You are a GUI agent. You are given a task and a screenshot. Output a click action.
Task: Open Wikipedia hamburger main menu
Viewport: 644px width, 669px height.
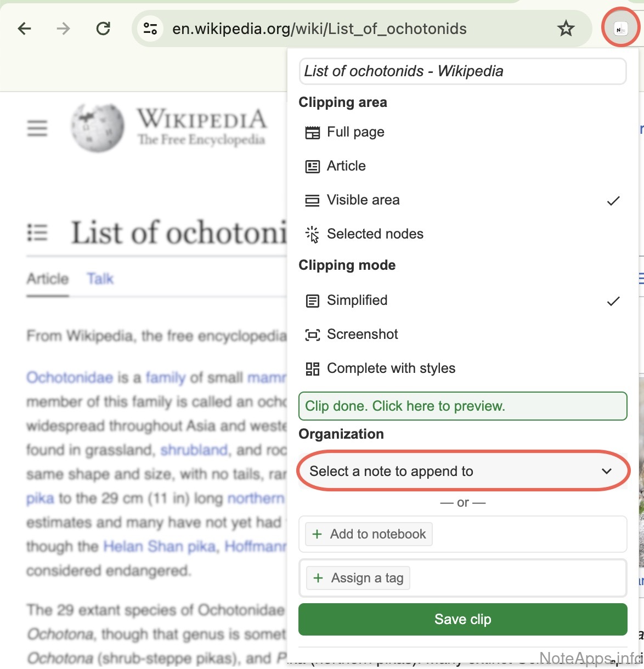[37, 128]
